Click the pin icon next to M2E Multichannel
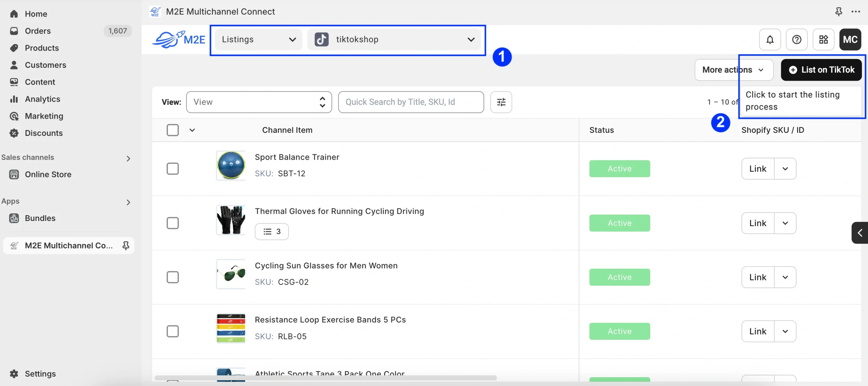 tap(125, 245)
